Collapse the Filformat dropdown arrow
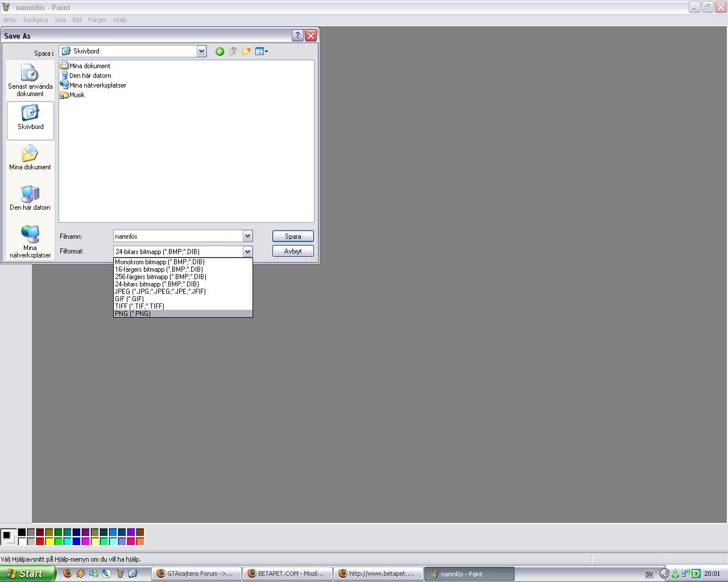This screenshot has width=728, height=582. [247, 251]
